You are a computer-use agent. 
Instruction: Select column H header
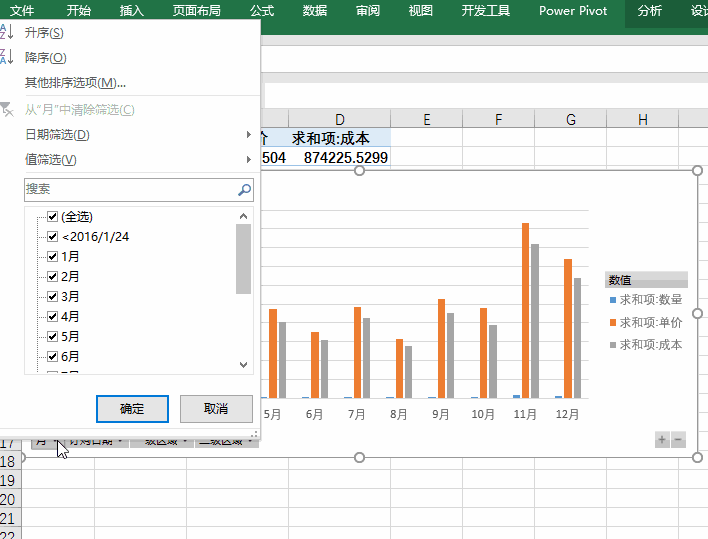tap(643, 119)
